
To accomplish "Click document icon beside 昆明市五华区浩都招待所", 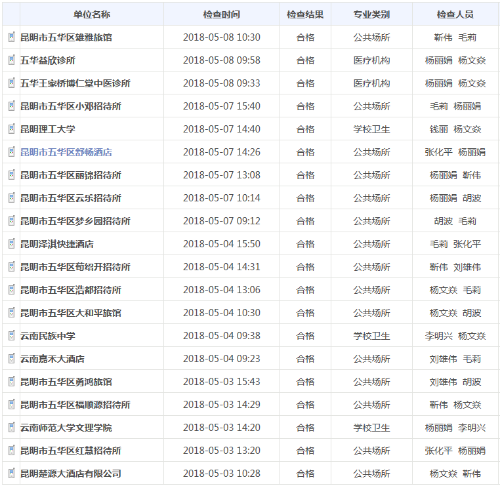I will pos(12,290).
